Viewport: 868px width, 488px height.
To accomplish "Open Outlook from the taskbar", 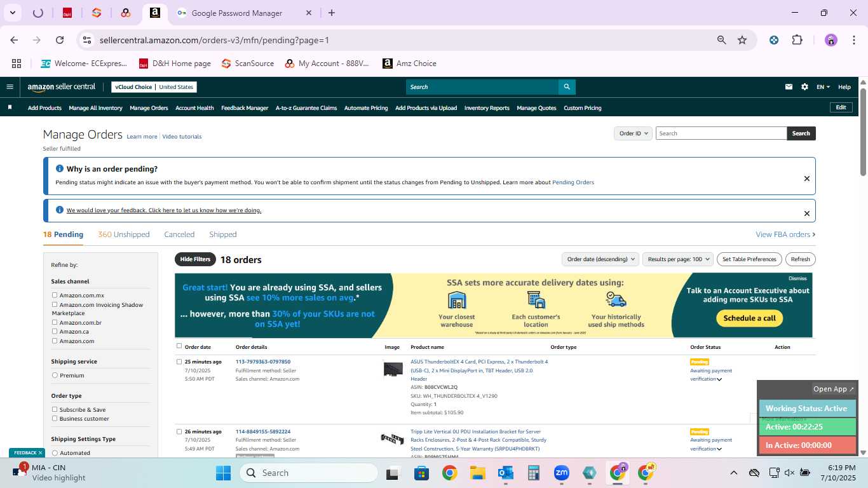I will (x=506, y=473).
